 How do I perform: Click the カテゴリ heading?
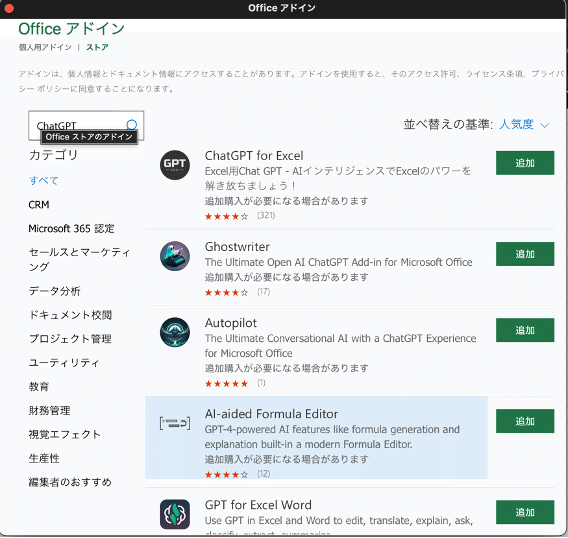point(53,155)
